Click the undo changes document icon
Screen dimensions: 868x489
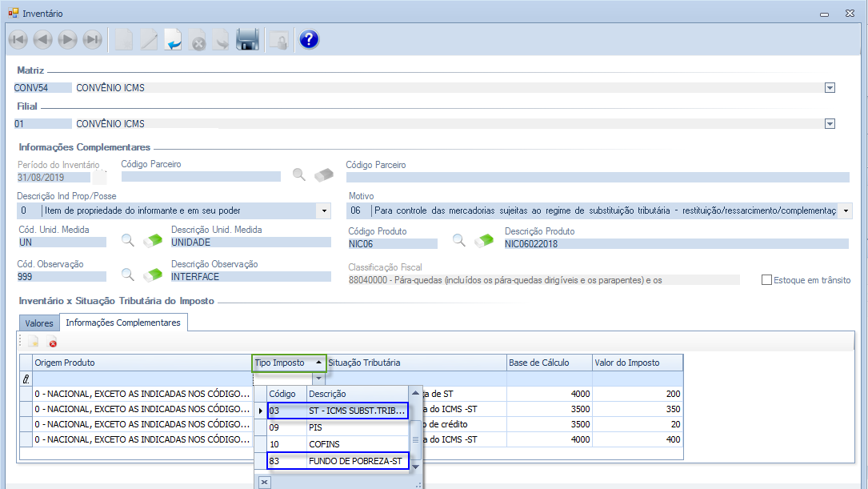pos(174,39)
